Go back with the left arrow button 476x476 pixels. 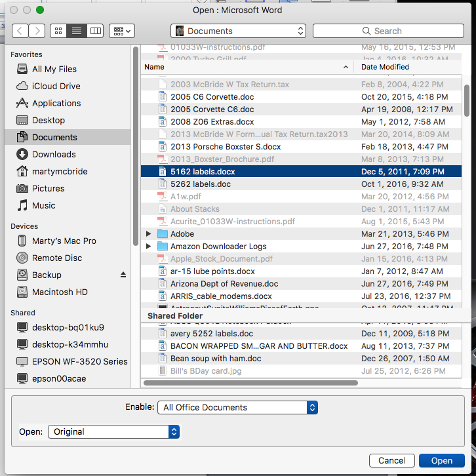(x=20, y=31)
